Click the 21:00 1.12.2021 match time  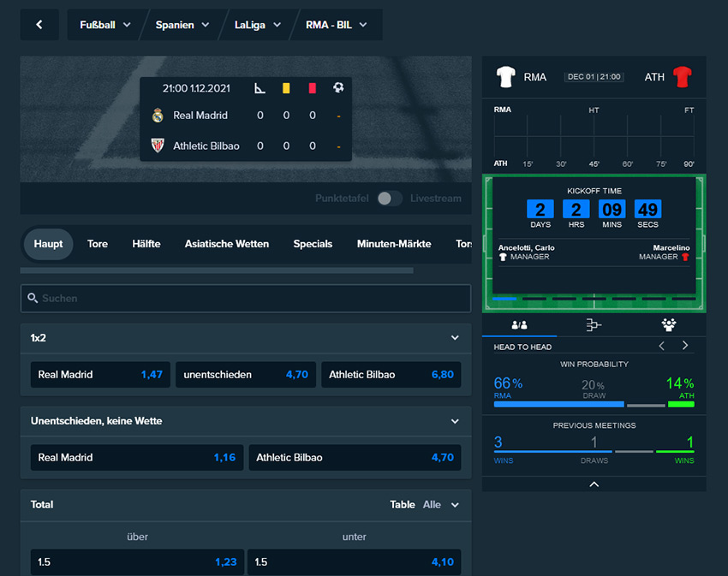pos(196,88)
